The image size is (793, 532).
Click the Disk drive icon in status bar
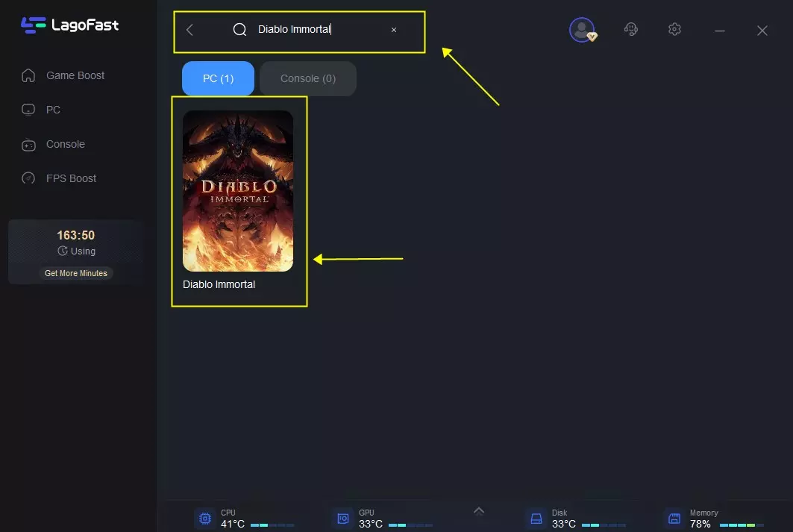pos(536,519)
